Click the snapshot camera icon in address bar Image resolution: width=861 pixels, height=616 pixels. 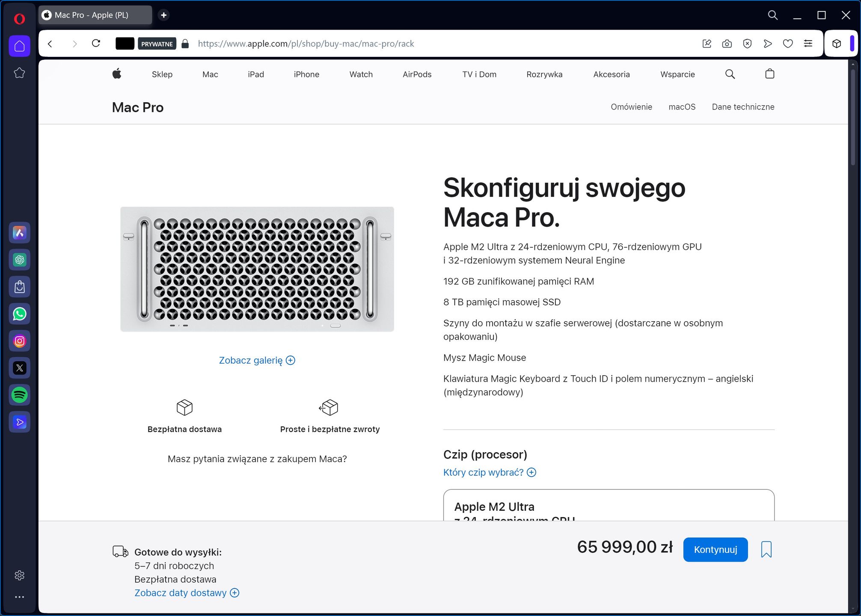click(727, 44)
